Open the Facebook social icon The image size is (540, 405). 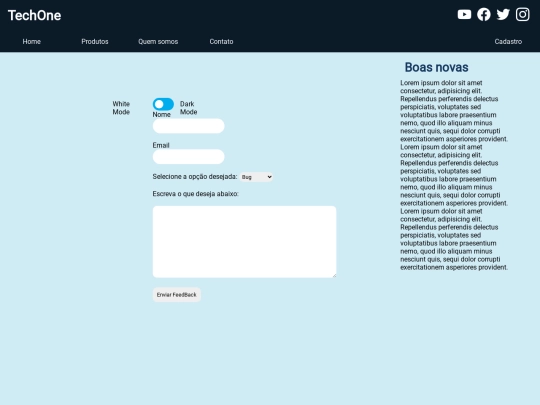click(x=484, y=14)
